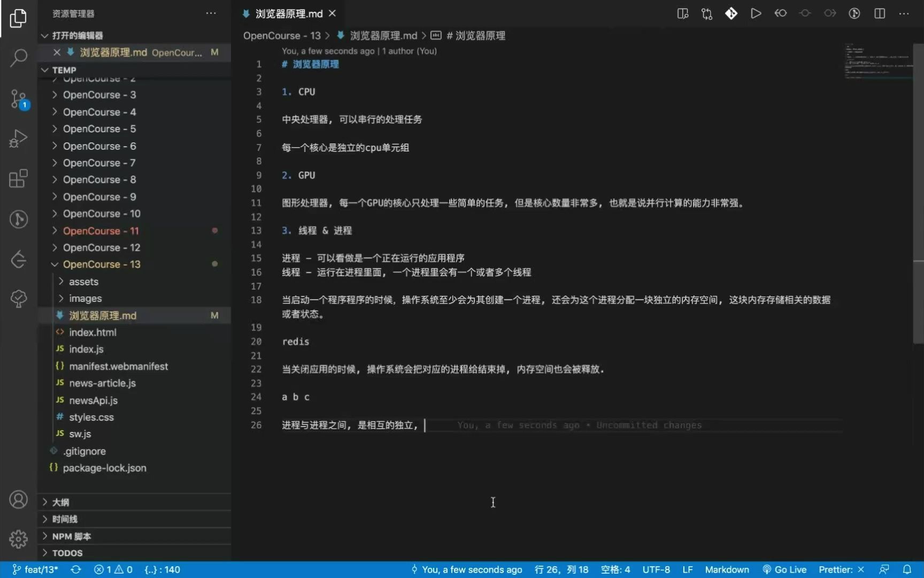The width and height of the screenshot is (924, 578).
Task: Expand the images folder
Action: [x=134, y=299]
